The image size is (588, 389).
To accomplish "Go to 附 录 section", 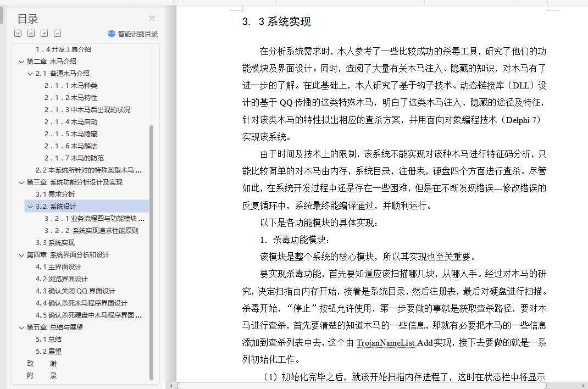I will pyautogui.click(x=42, y=375).
